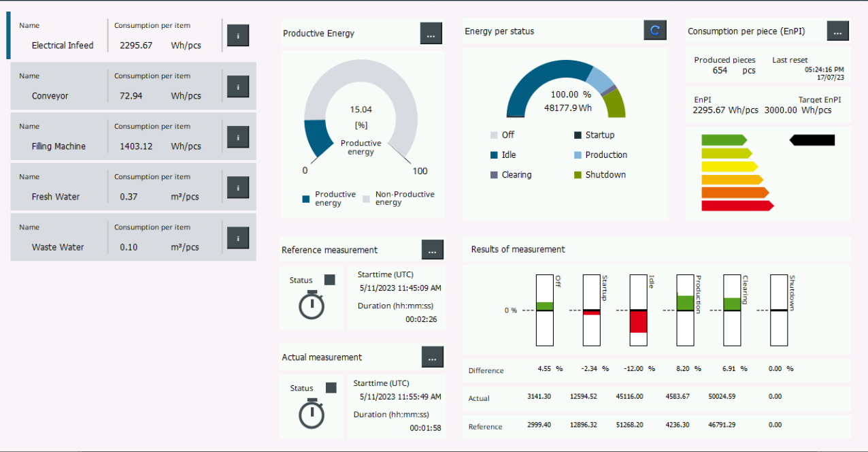Click the reference duration 00:02:26
The image size is (868, 452).
point(421,319)
